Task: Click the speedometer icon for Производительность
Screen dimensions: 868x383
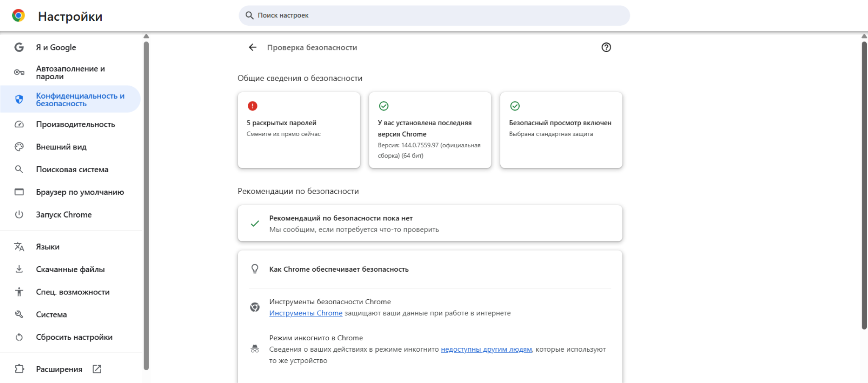Action: click(x=19, y=124)
